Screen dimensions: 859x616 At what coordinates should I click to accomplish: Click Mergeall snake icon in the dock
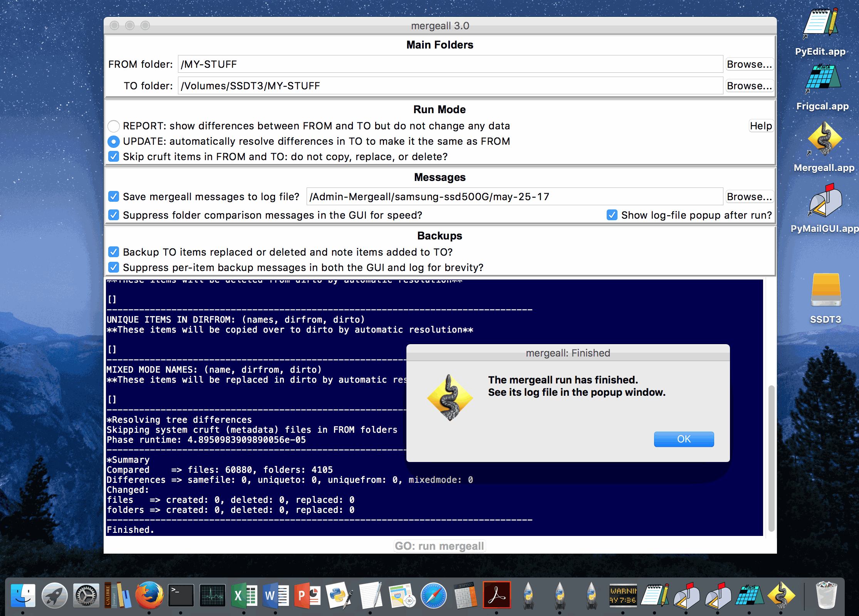pos(781,596)
